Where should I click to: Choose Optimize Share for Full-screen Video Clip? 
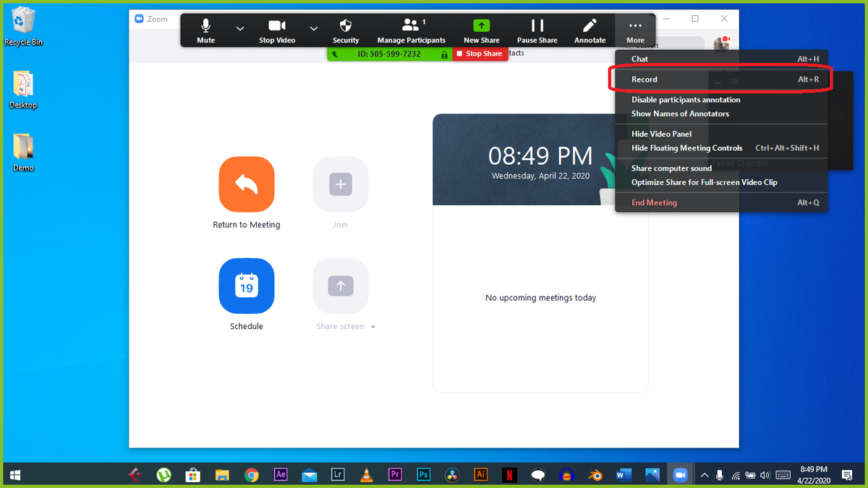(x=721, y=182)
